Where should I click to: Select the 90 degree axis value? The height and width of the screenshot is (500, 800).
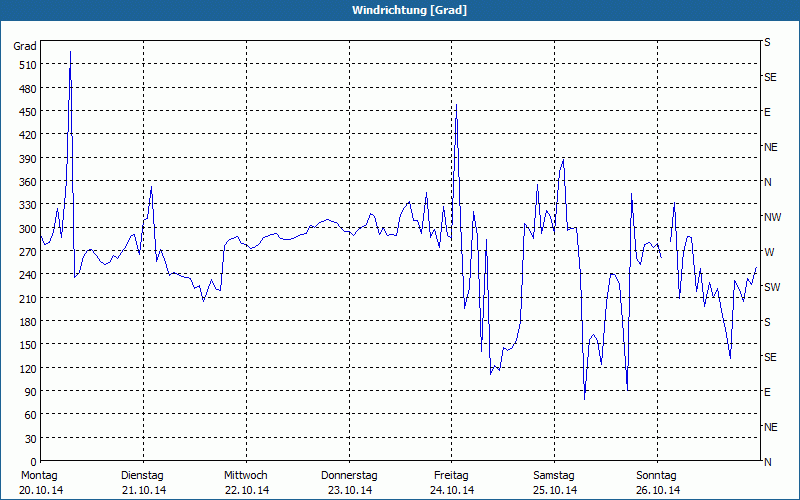(x=31, y=392)
